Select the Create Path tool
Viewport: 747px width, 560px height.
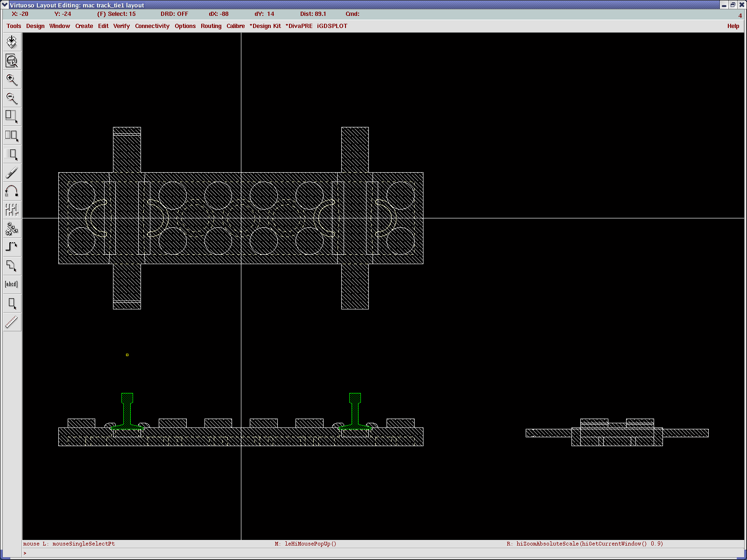click(12, 247)
